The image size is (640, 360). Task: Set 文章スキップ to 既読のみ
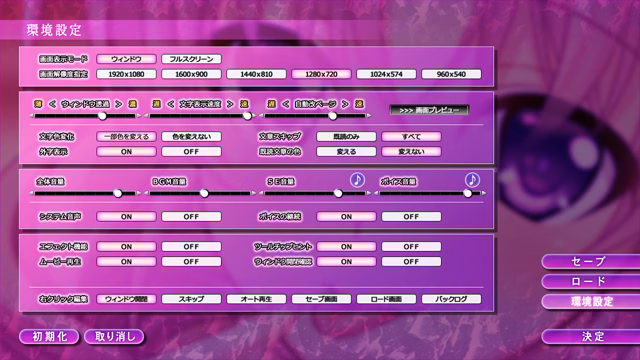[346, 137]
